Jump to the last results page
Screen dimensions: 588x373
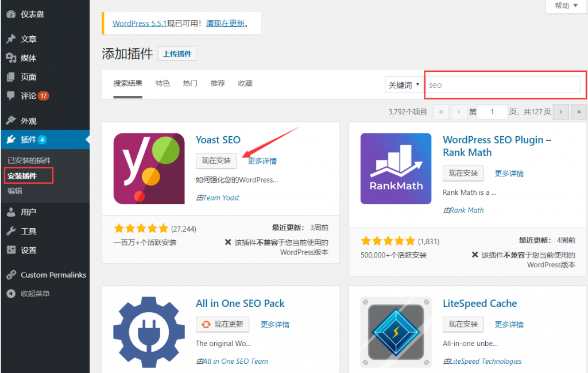point(579,112)
